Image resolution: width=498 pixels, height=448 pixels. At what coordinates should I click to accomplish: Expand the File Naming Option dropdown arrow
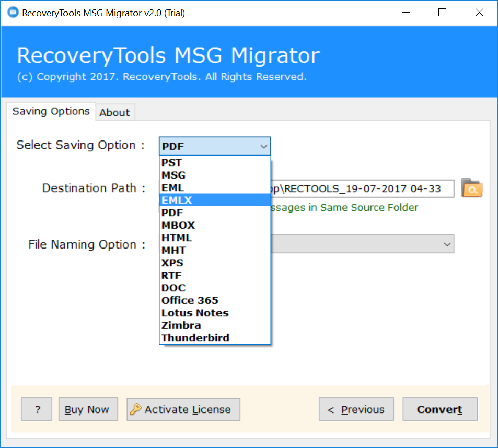447,244
